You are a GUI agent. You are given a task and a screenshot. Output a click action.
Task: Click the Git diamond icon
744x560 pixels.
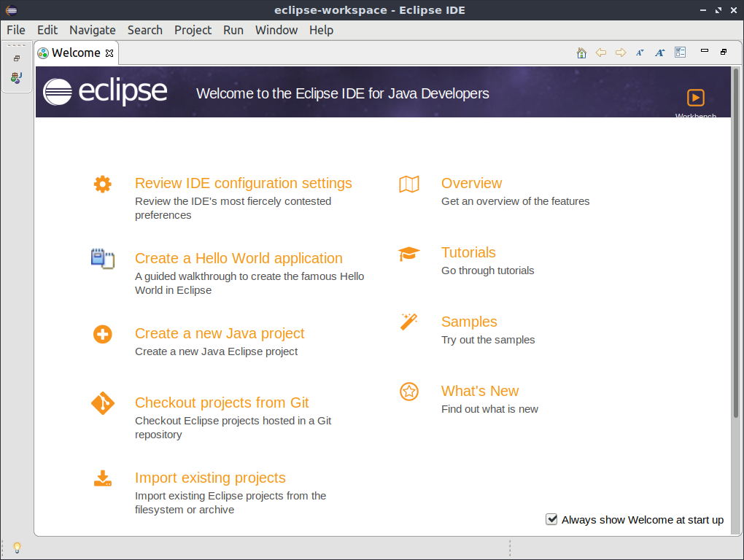(103, 403)
